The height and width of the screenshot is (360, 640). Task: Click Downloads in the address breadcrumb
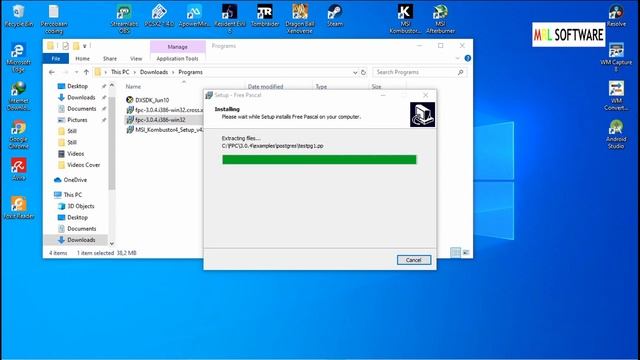[x=154, y=72]
